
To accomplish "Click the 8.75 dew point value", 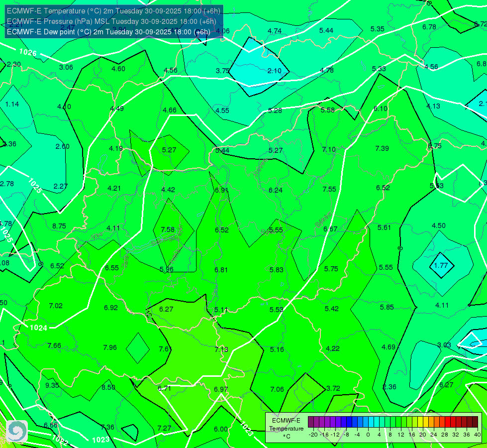I will [59, 226].
